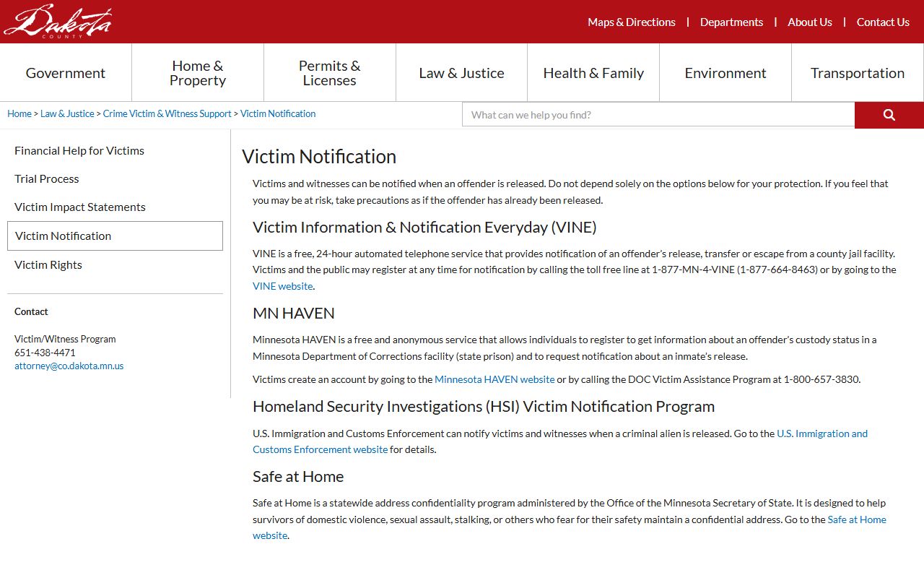Open Maps & Directions page
The height and width of the screenshot is (578, 924).
point(632,22)
